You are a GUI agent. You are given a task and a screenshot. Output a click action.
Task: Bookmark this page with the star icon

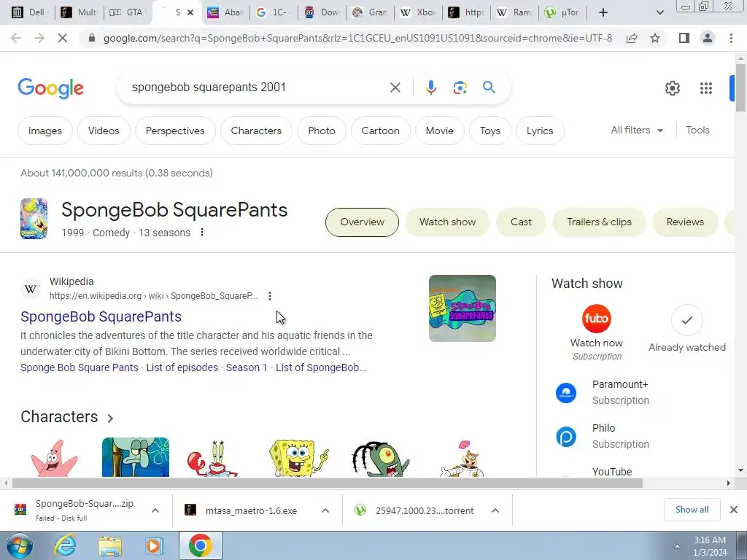(655, 38)
